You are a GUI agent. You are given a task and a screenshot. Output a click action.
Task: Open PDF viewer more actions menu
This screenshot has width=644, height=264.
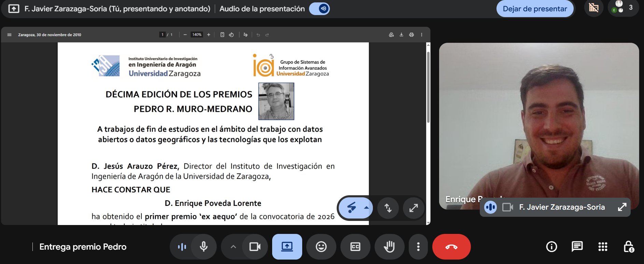coord(422,35)
